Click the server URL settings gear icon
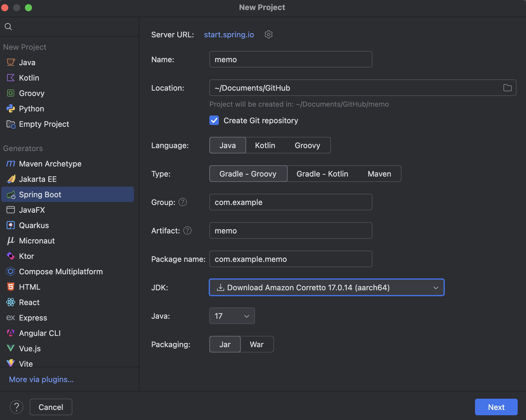 click(268, 35)
